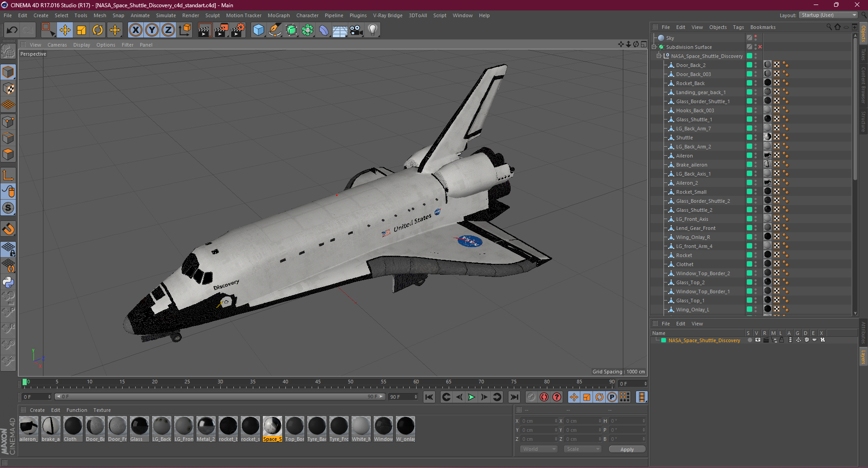Switch to the Structure side tab
The width and height of the screenshot is (868, 468).
tap(863, 121)
